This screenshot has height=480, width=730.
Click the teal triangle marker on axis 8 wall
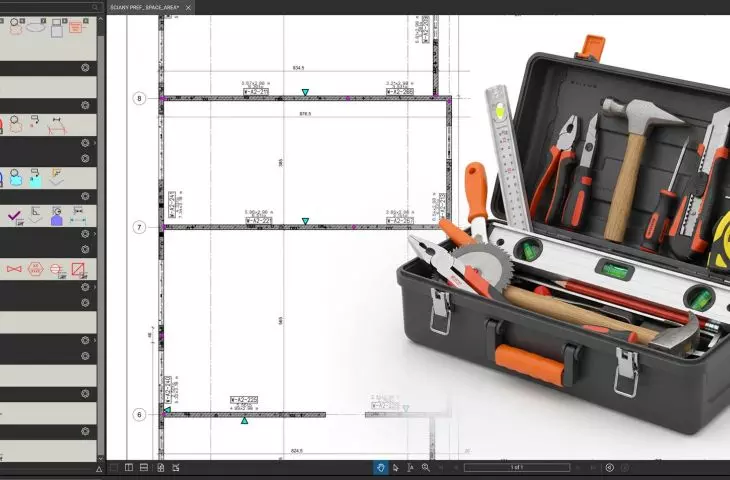pyautogui.click(x=305, y=92)
